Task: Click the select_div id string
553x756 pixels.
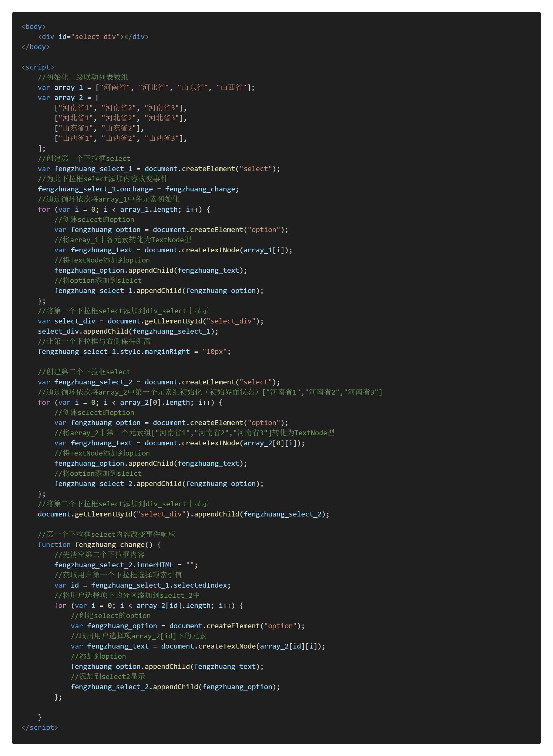Action: coord(95,37)
